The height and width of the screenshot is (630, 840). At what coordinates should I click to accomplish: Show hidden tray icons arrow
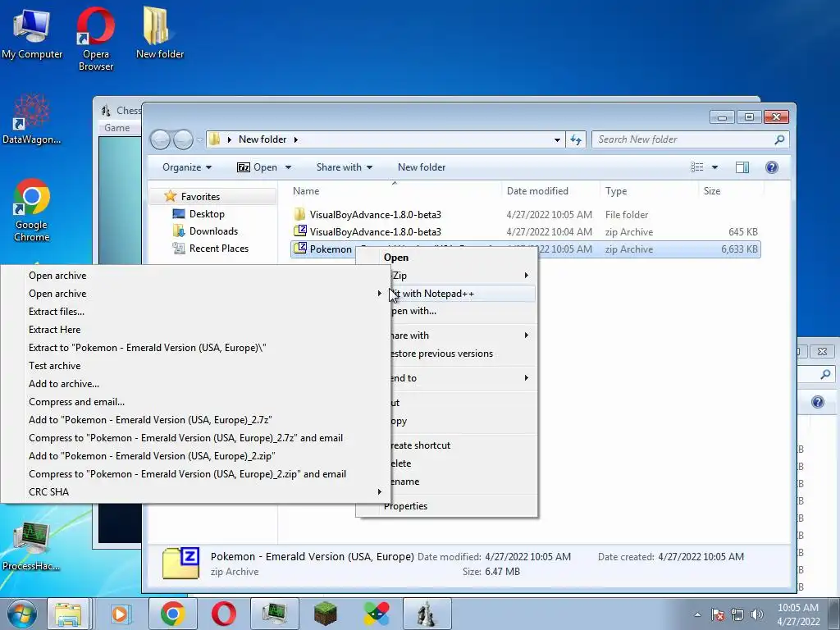697,614
